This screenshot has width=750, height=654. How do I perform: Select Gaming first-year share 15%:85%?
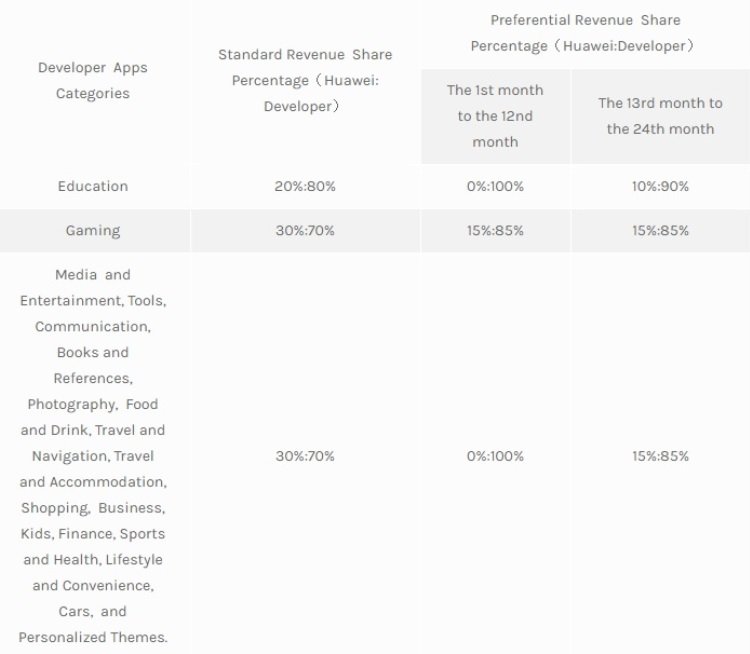click(495, 231)
